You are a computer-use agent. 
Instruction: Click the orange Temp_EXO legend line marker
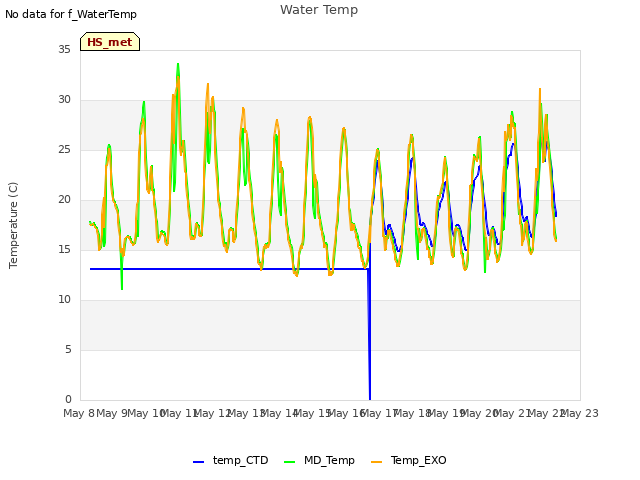pyautogui.click(x=376, y=462)
